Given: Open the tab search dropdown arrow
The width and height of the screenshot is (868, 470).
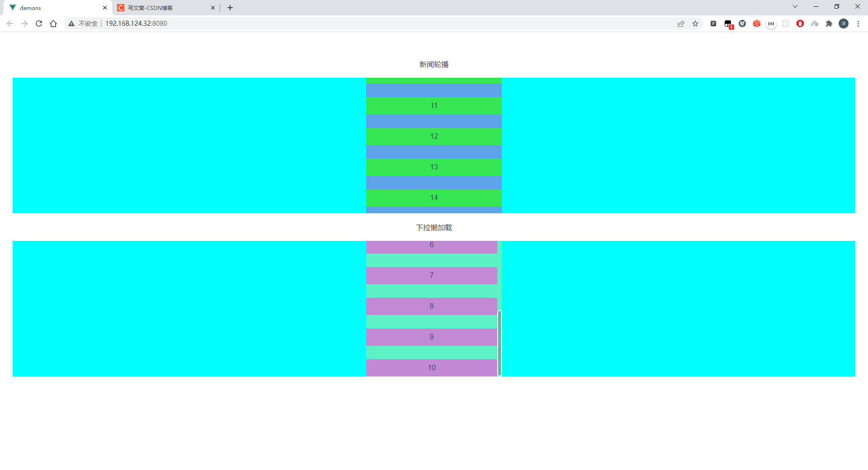Looking at the screenshot, I should point(795,6).
